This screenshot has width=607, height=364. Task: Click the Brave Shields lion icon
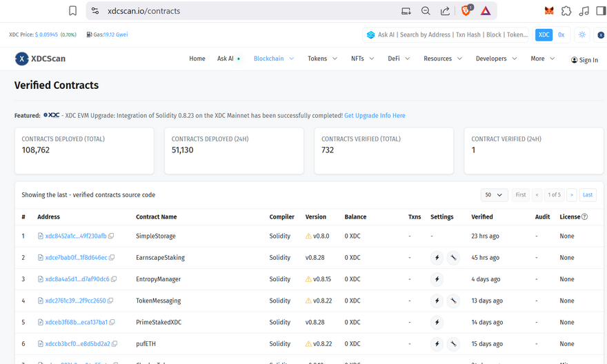pos(466,11)
